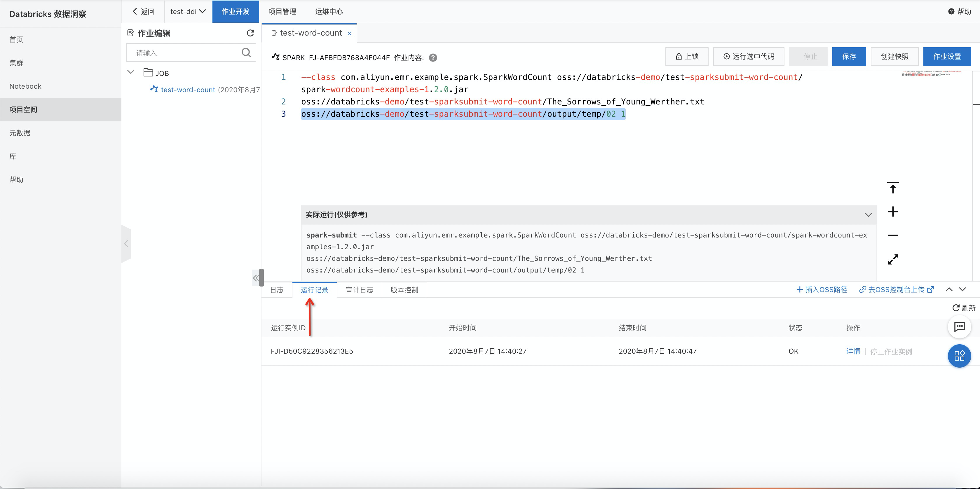The image size is (980, 489).
Task: Click start time 2020年8月7日 14:40:27
Action: (487, 351)
